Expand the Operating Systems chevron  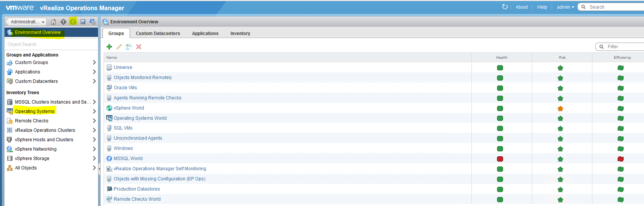94,111
